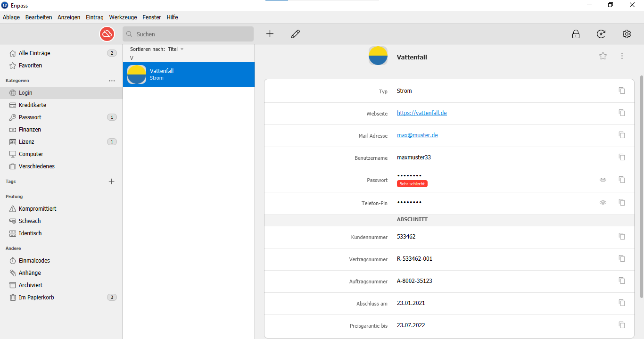Copy the Vertragsnummer value
This screenshot has height=339, width=644.
click(x=622, y=258)
